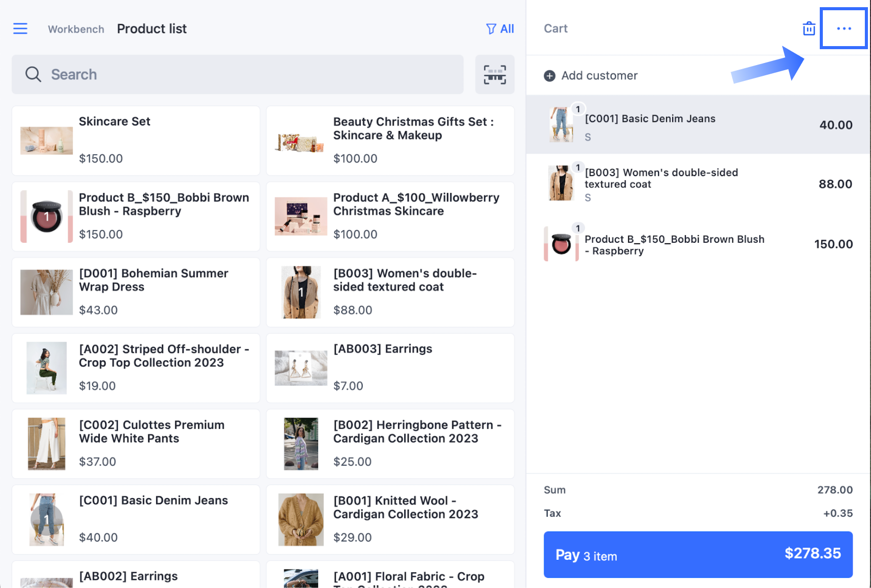This screenshot has width=871, height=588.
Task: Select the Basic Denim Jeans cart line
Action: pos(698,124)
